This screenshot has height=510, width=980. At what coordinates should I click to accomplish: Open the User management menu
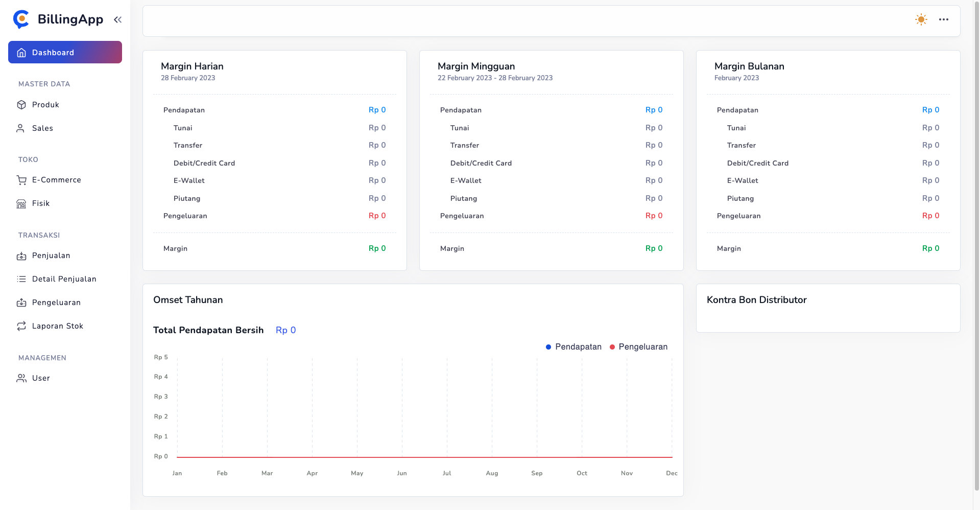(x=65, y=378)
